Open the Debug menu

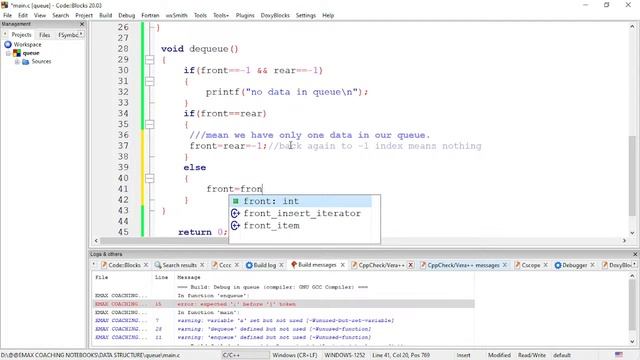pyautogui.click(x=127, y=15)
